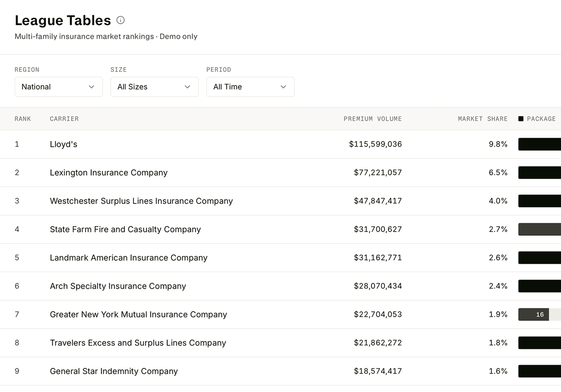
Task: Open the Period dropdown showing All Time
Action: point(251,87)
